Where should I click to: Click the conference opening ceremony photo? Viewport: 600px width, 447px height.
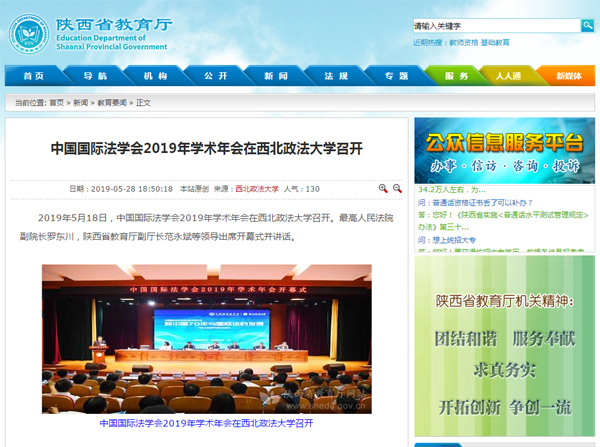[206, 340]
